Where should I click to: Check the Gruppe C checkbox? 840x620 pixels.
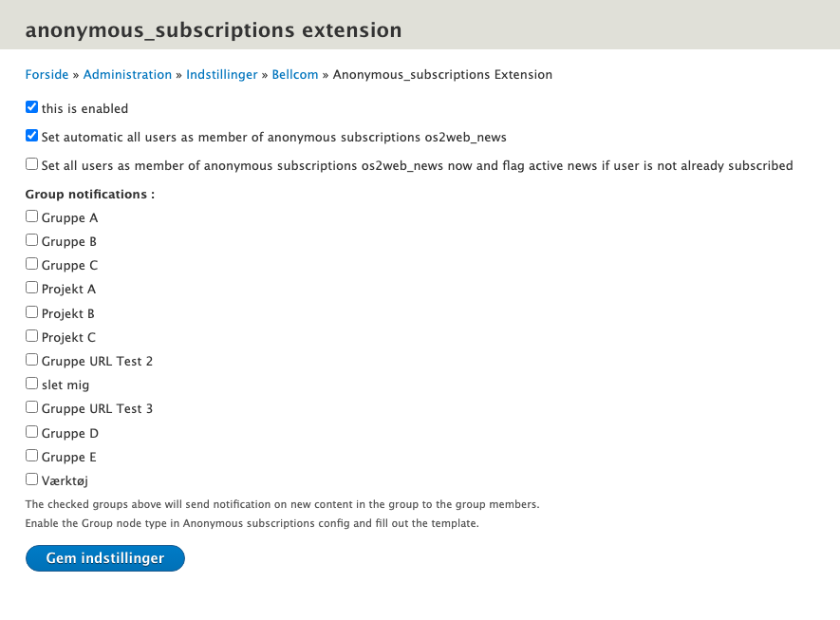click(31, 263)
